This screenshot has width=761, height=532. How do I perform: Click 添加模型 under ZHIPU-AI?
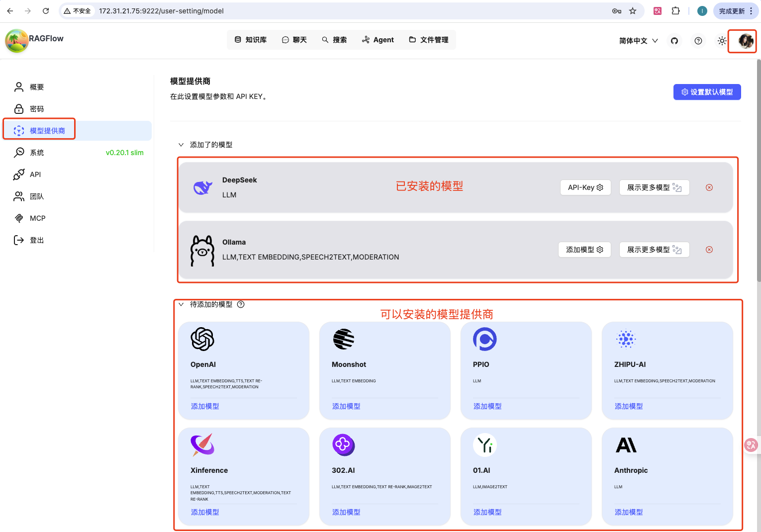629,406
